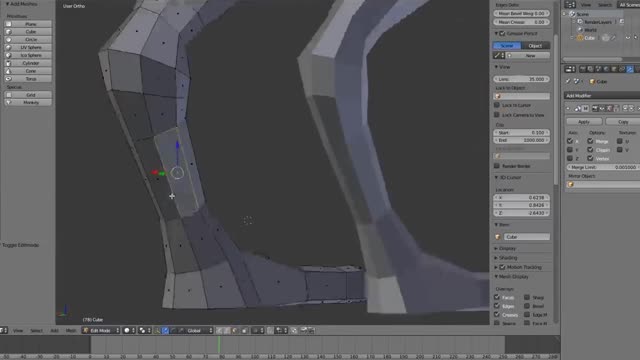Adjust the clip Start value

(x=522, y=133)
